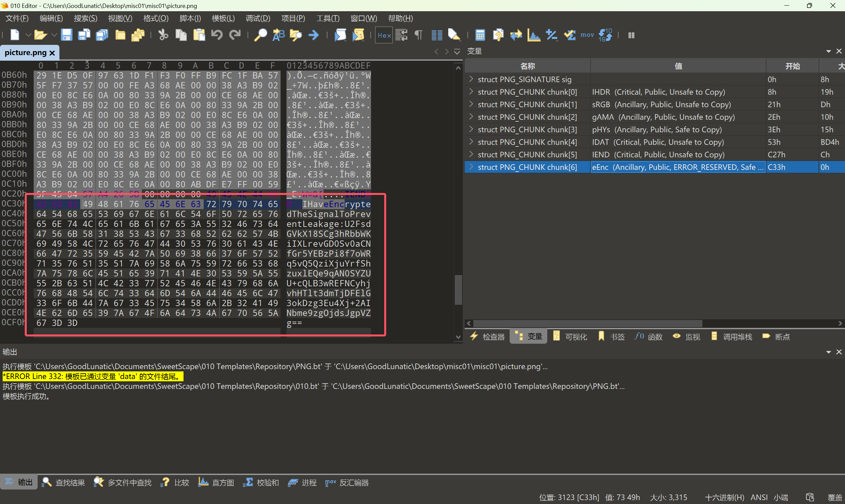Toggle the word wrap toolbar icon
The width and height of the screenshot is (845, 504).
pyautogui.click(x=401, y=35)
